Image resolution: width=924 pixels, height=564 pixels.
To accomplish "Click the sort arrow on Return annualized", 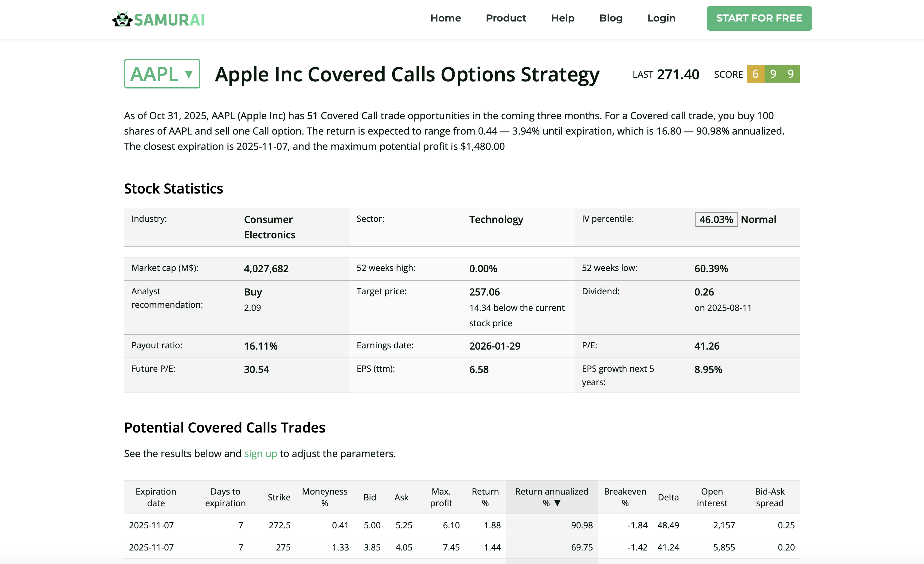I will tap(557, 503).
